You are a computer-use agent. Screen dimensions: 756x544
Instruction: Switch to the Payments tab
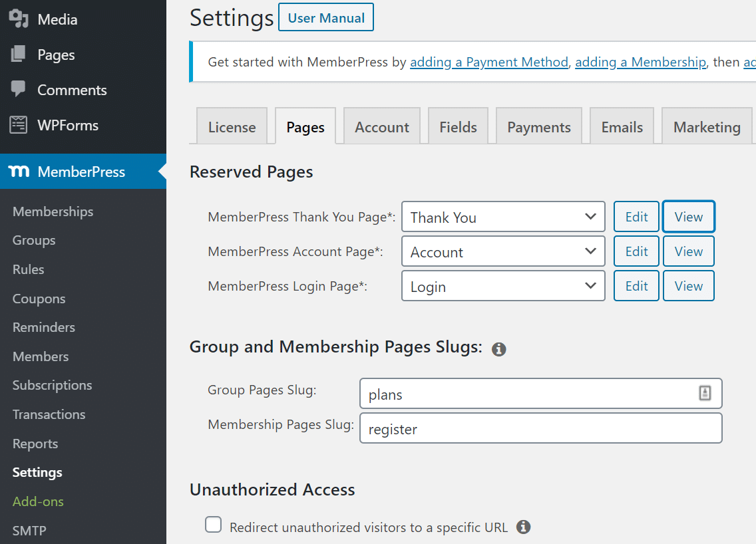[x=538, y=127]
